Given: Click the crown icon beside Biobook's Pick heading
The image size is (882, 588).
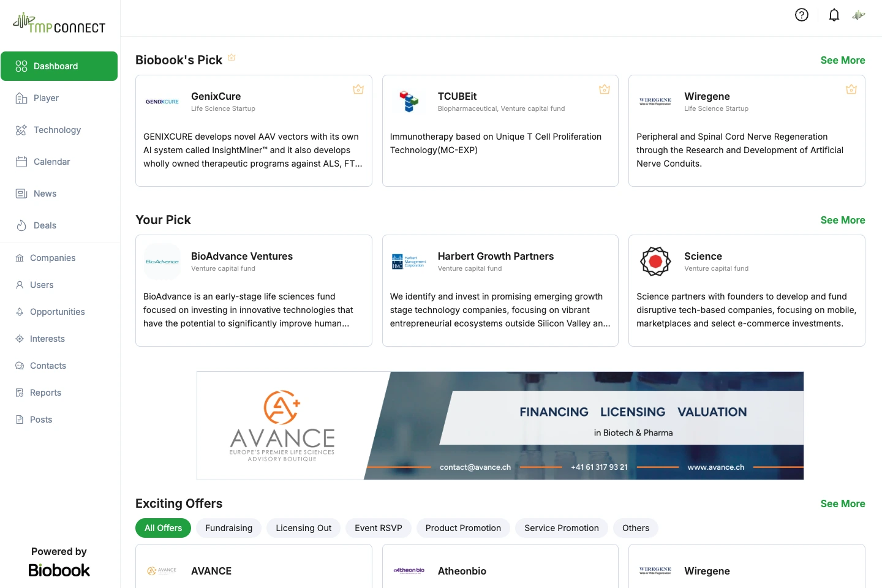Looking at the screenshot, I should tap(232, 58).
